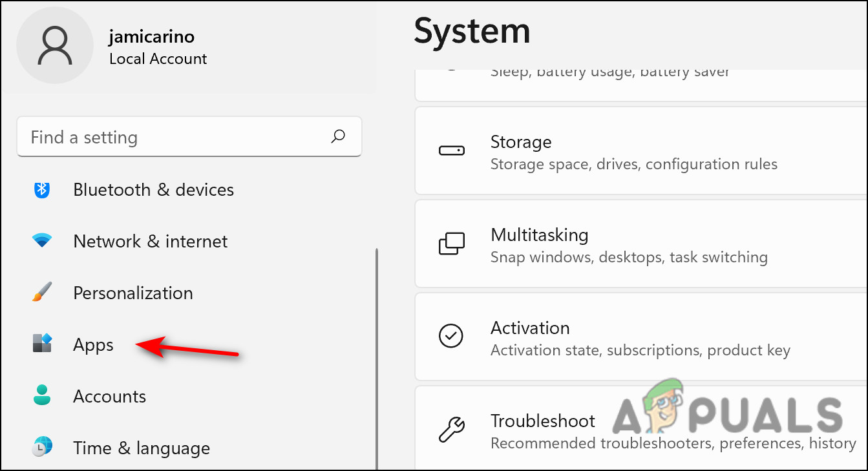This screenshot has width=868, height=471.
Task: Select the Network & internet globe icon
Action: [41, 241]
